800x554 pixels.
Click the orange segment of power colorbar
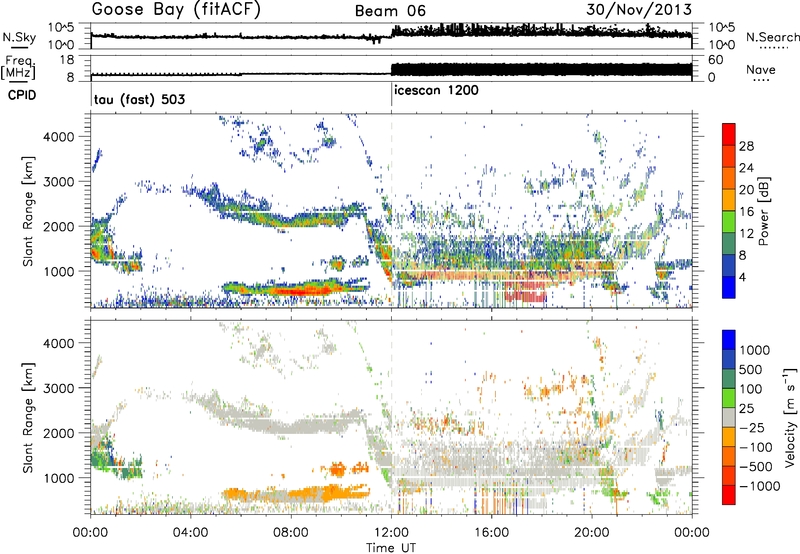[x=729, y=178]
